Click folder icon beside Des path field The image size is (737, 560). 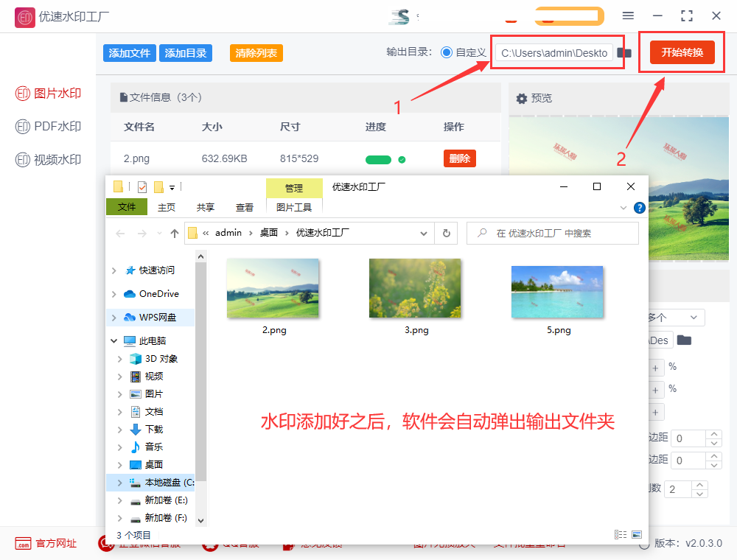(684, 340)
